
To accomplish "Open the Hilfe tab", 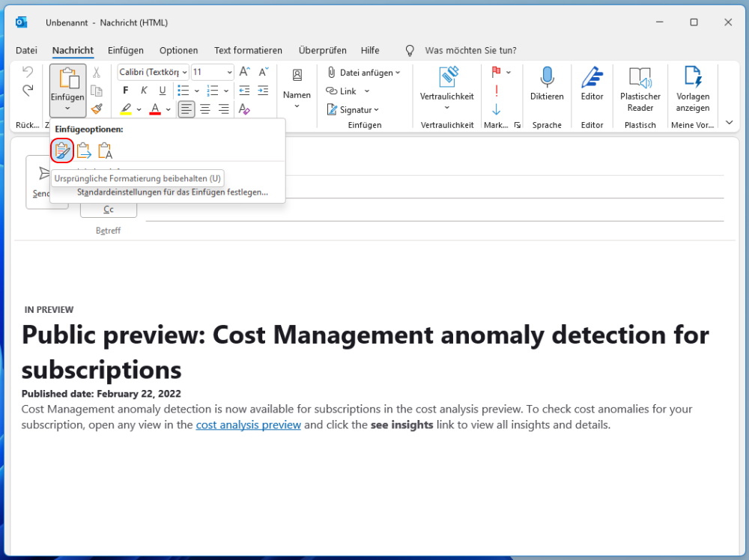I will (370, 50).
